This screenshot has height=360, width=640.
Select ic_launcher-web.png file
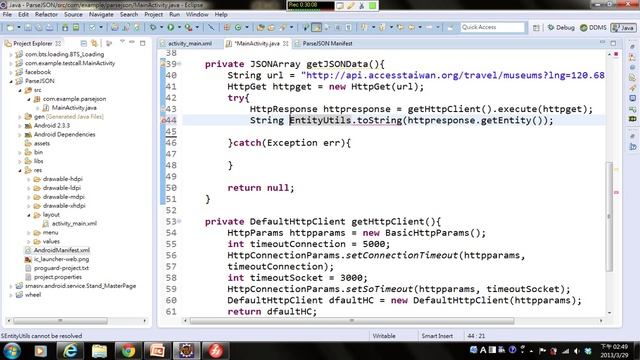pos(61,259)
